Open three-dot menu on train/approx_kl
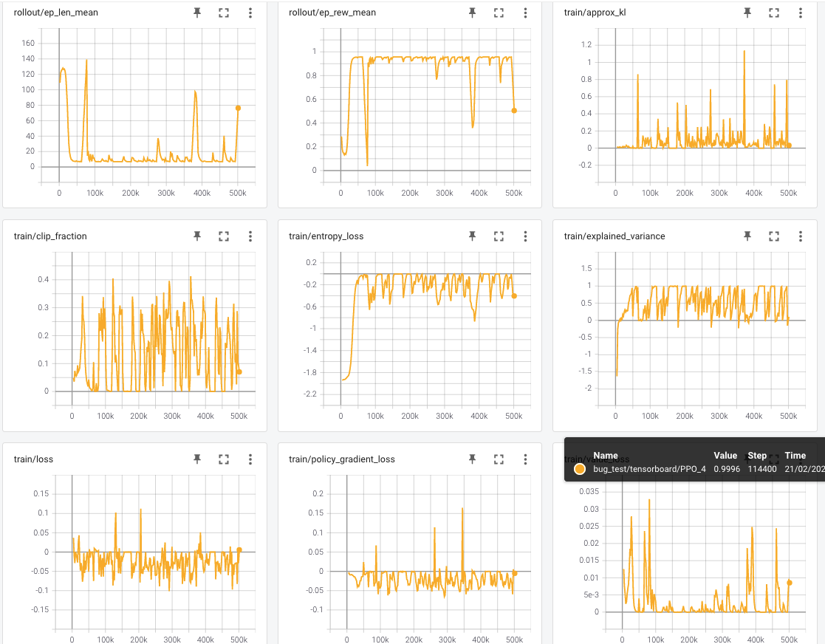This screenshot has width=825, height=644. coord(801,13)
